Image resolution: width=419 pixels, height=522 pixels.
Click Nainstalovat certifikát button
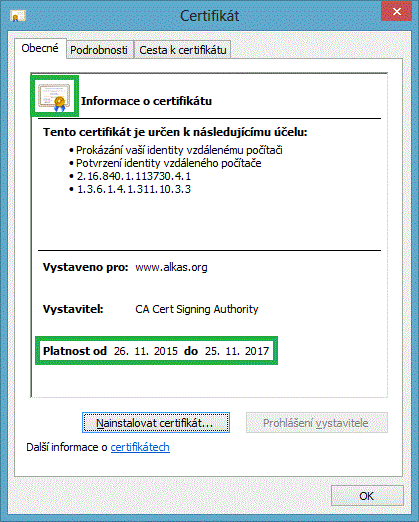coord(156,423)
